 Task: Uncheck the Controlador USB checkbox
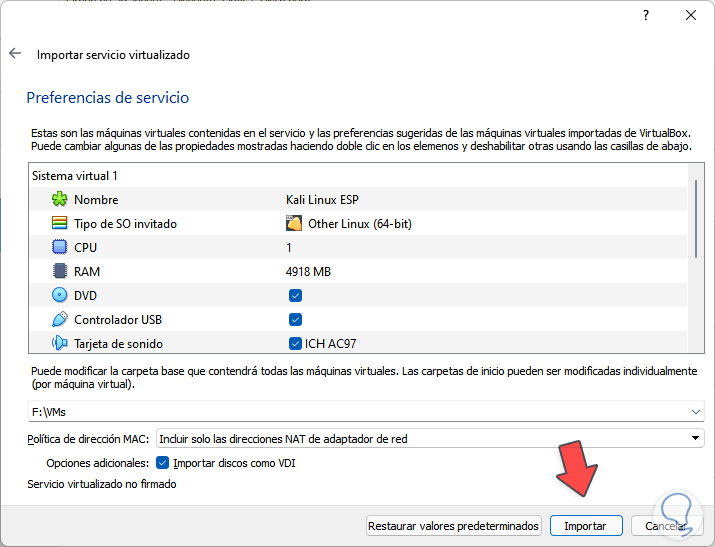[295, 320]
